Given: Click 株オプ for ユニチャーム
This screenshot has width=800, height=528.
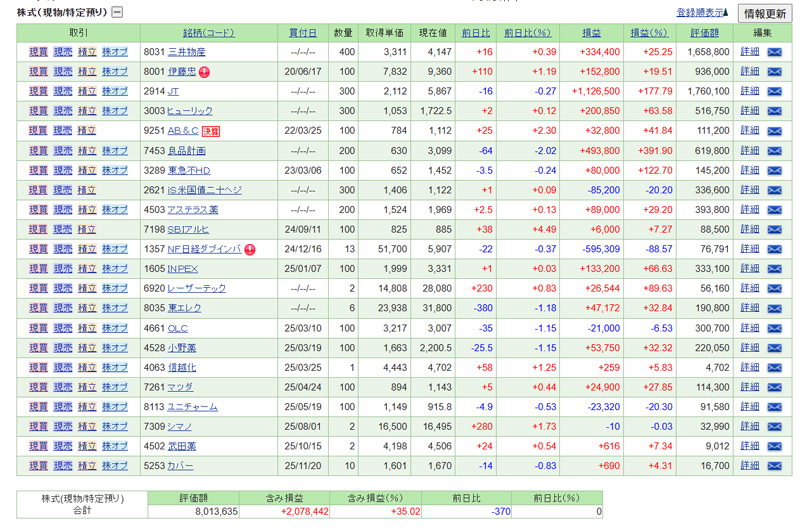Looking at the screenshot, I should (x=115, y=407).
